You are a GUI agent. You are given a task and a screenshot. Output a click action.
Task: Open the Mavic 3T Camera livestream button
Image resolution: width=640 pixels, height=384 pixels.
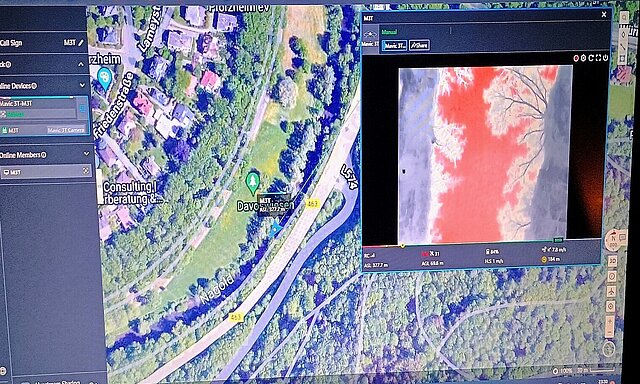coord(66,131)
